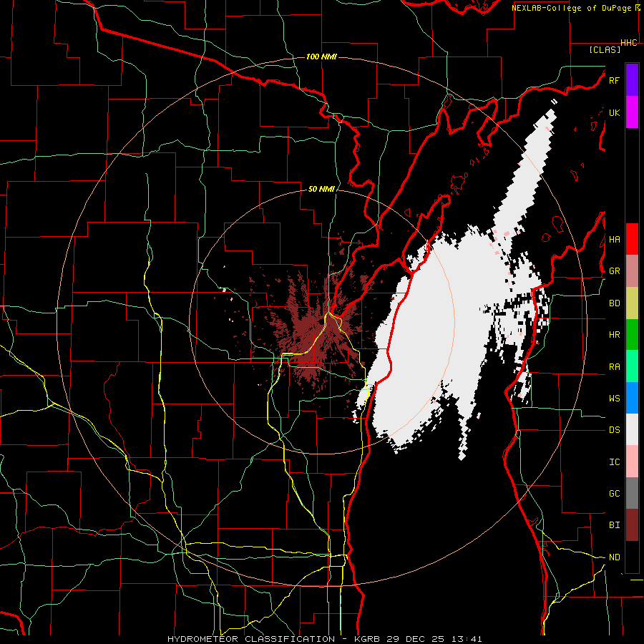Click the red HA legend color swatch
644x644 pixels.
tap(632, 239)
